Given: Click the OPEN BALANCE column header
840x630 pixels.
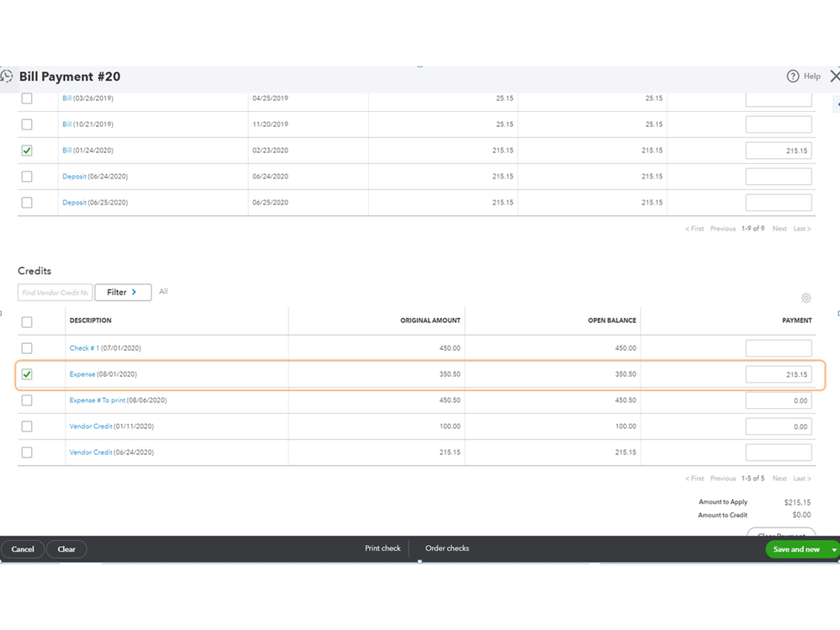Looking at the screenshot, I should [x=612, y=320].
